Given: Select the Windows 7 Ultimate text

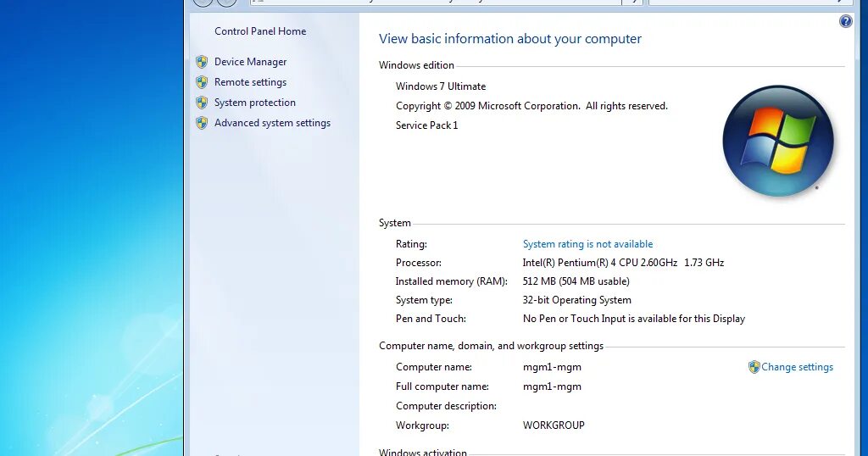Looking at the screenshot, I should (441, 86).
